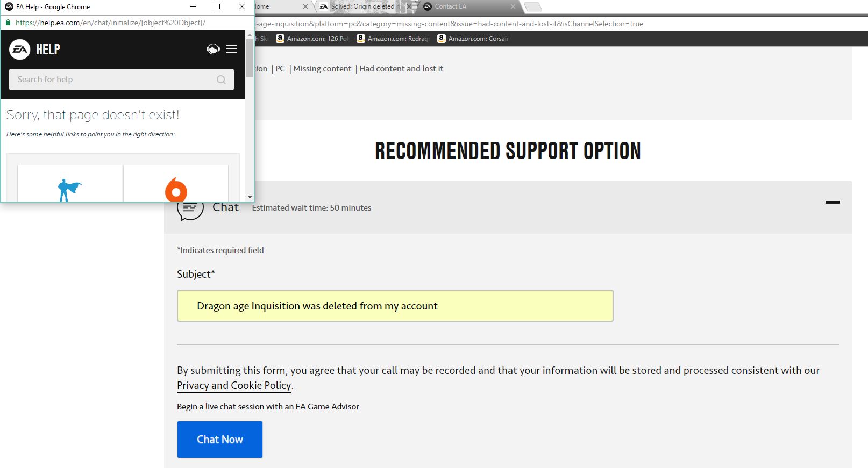This screenshot has height=468, width=868.
Task: Click the Amazon favicon of the 126 Pol bookmark
Action: pyautogui.click(x=280, y=39)
